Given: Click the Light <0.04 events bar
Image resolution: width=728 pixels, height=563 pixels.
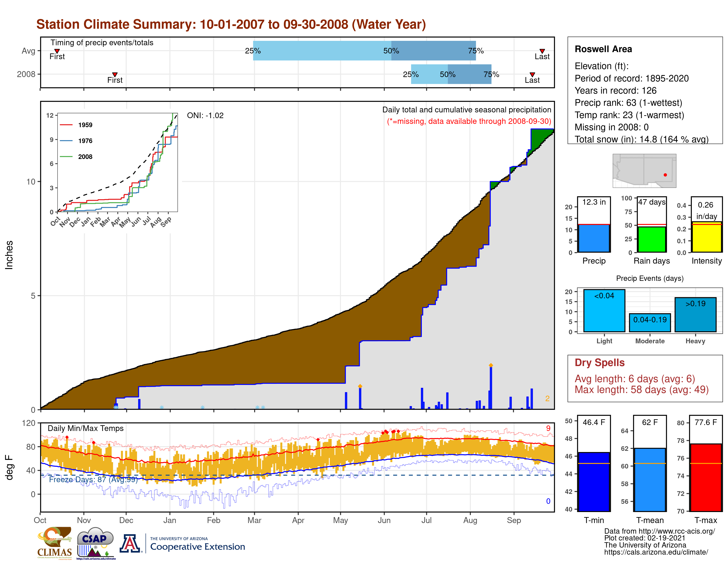Looking at the screenshot, I should click(604, 310).
